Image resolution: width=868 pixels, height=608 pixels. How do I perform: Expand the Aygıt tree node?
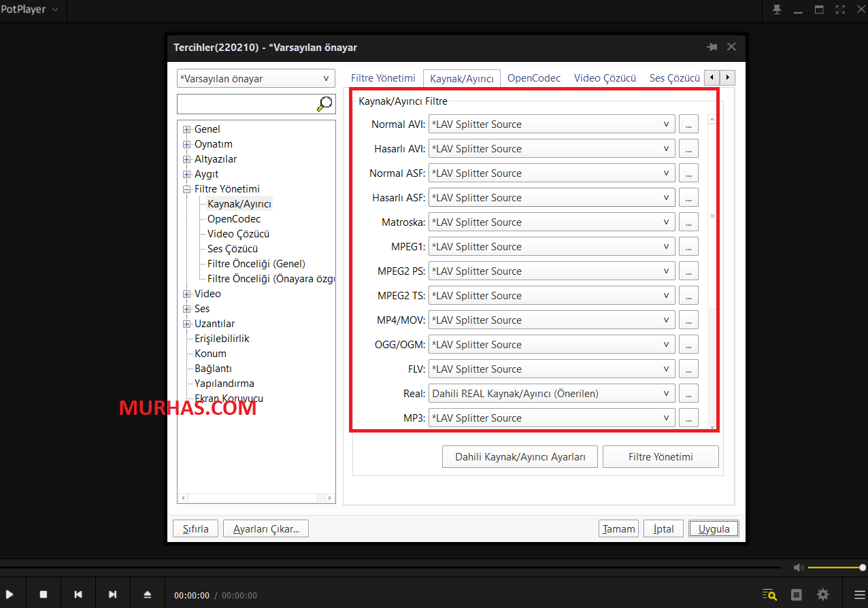(x=186, y=174)
